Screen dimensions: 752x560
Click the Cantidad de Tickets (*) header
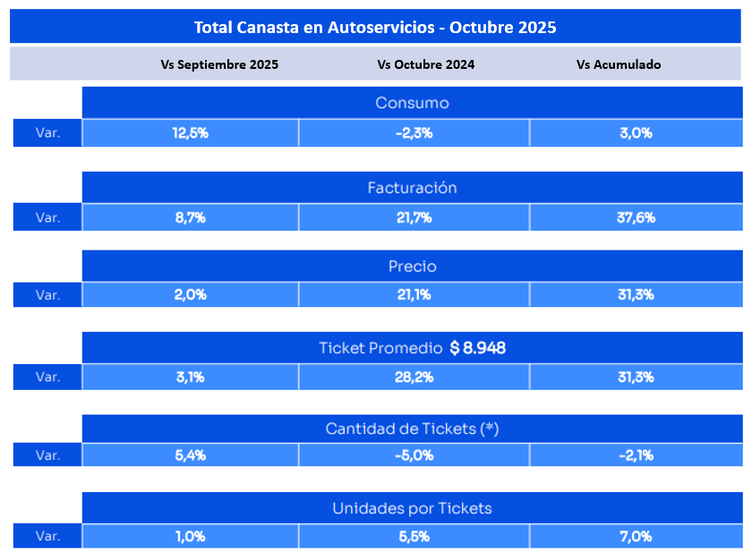(x=413, y=428)
